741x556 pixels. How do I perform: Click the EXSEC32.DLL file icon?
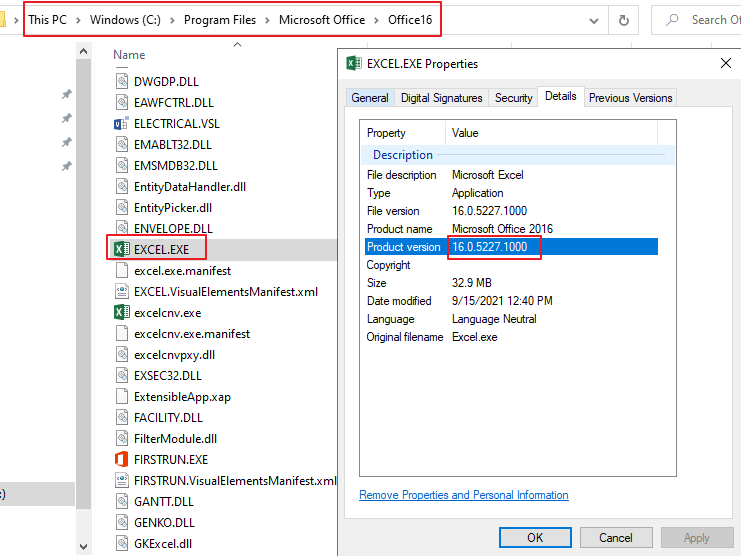point(122,375)
